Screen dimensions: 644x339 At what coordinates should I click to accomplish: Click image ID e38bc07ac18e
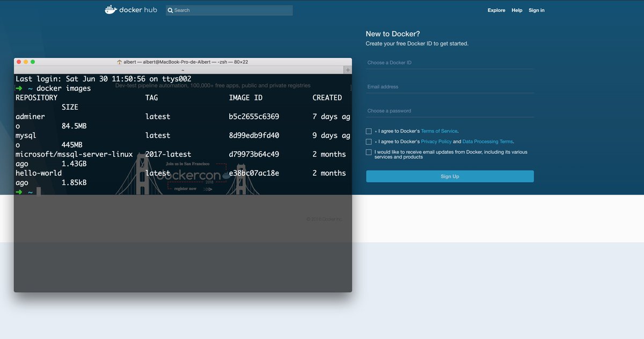point(254,173)
